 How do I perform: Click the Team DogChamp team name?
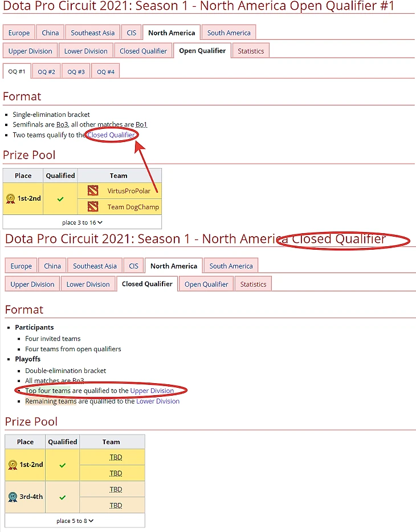(x=133, y=206)
